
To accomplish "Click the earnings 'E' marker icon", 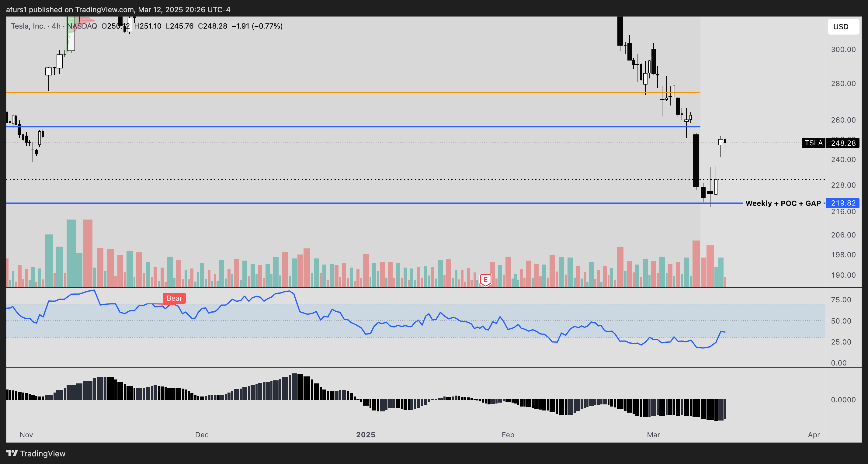I will (x=485, y=280).
